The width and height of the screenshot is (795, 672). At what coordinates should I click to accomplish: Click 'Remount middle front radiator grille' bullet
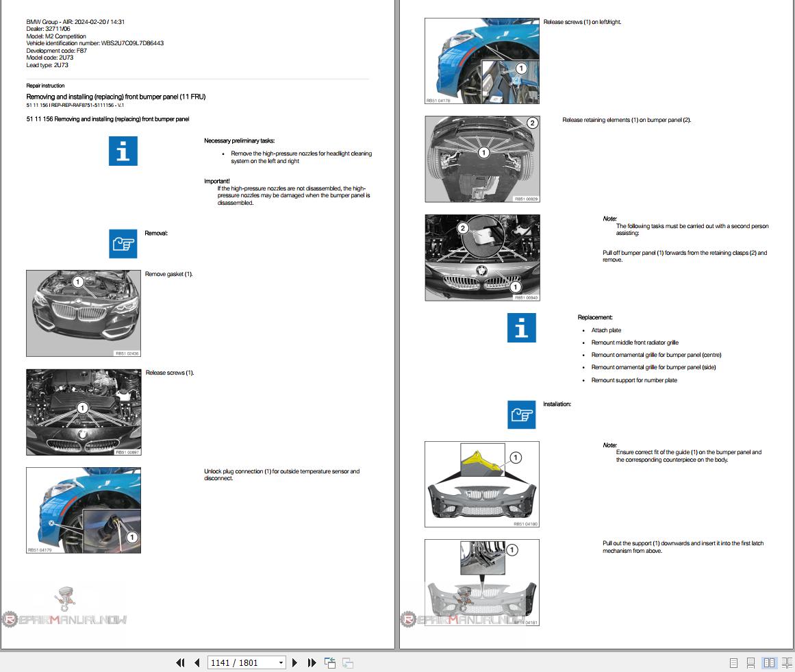635,343
